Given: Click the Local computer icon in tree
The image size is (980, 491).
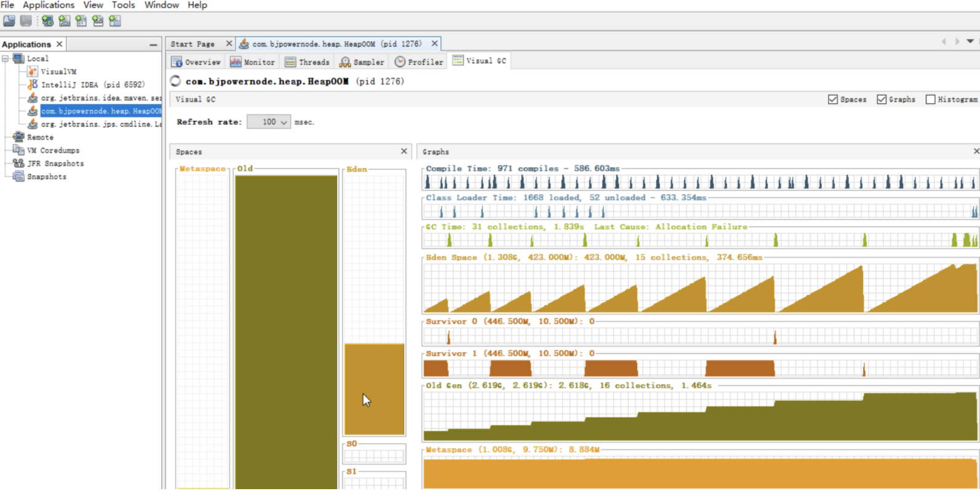Looking at the screenshot, I should [18, 58].
